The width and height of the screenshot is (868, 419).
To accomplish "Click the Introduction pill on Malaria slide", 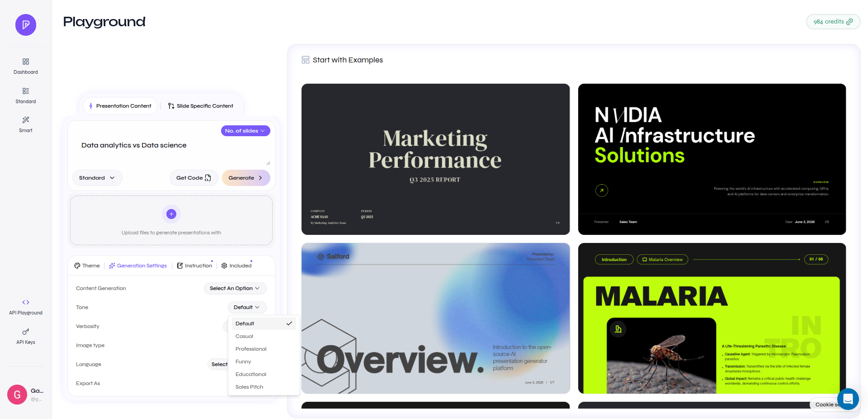I will [x=614, y=260].
